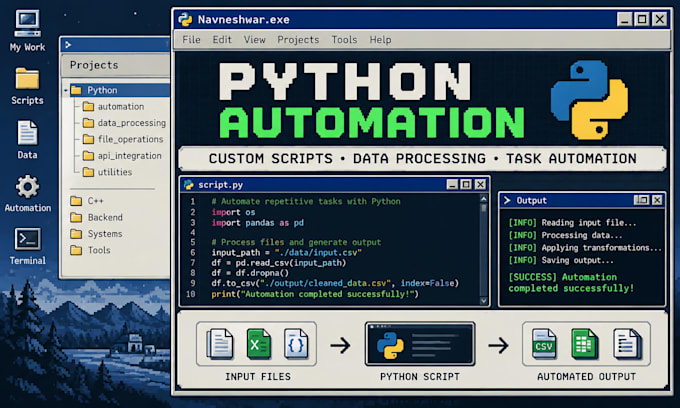Viewport: 680px width, 408px height.
Task: Open the C++ project folder
Action: (87, 201)
